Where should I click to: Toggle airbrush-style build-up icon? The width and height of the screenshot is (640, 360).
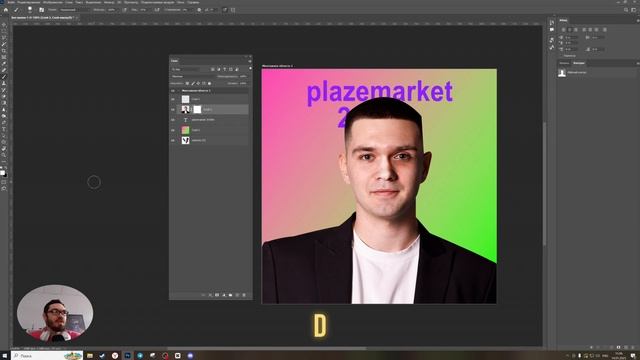pyautogui.click(x=157, y=10)
